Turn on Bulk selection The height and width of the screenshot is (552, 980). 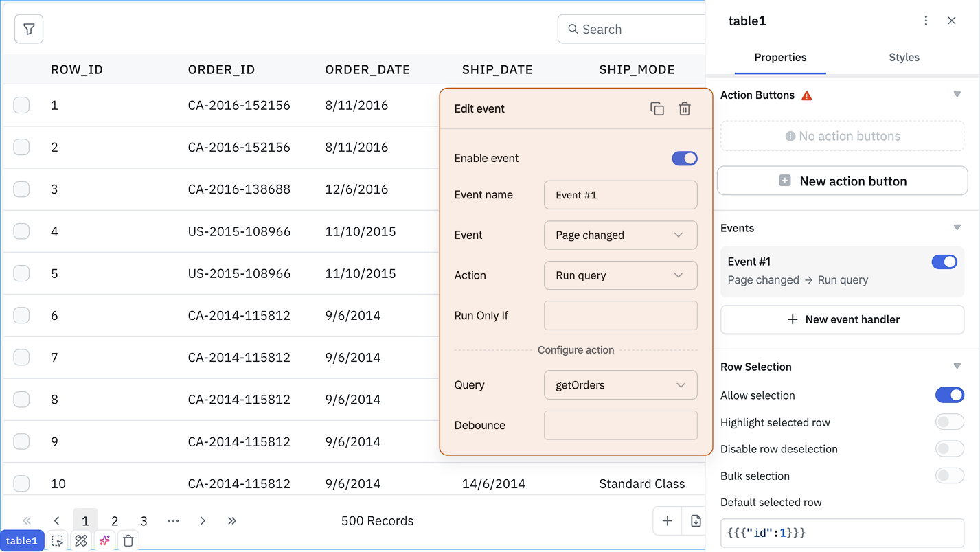coord(950,476)
